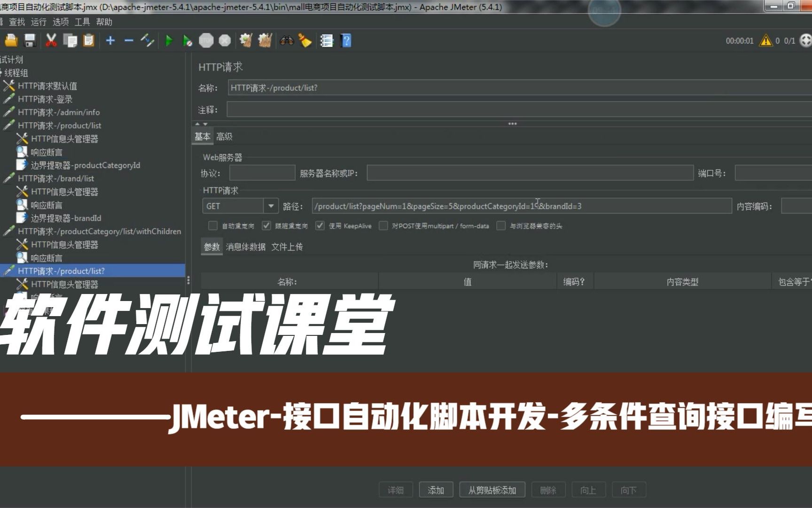
Task: Click the 协议 protocol field
Action: coord(262,173)
